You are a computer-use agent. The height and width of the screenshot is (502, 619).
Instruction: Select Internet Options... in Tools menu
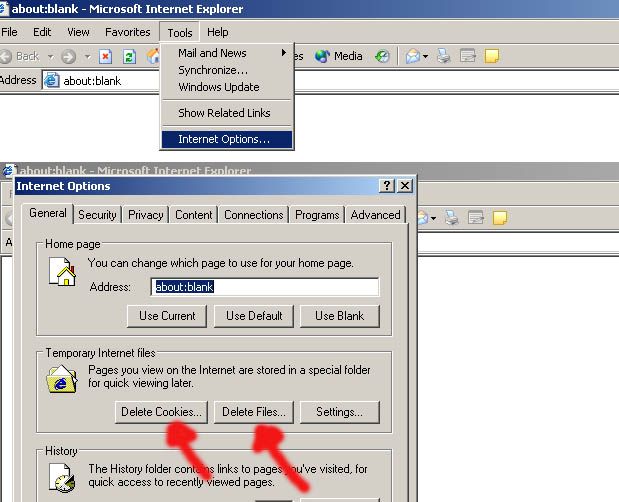point(227,139)
